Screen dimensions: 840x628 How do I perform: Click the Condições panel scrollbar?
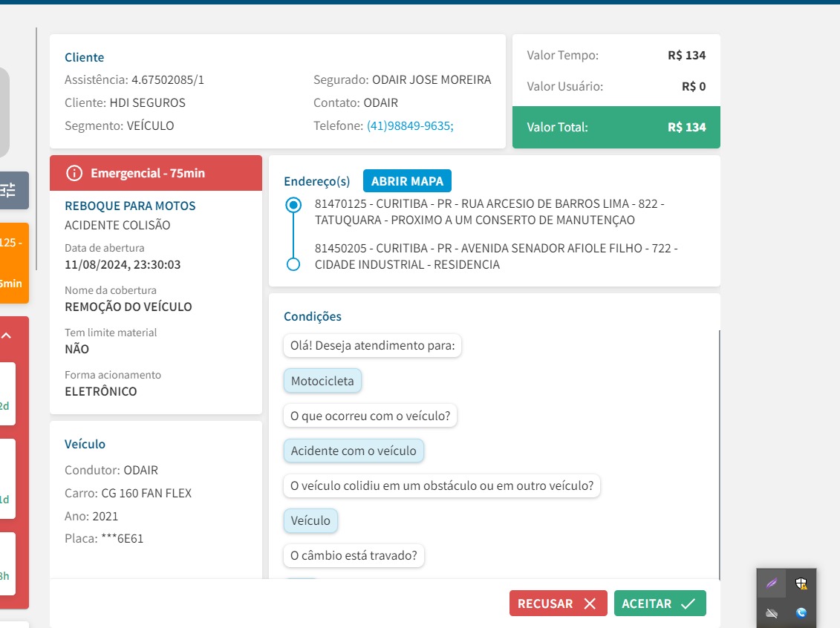(x=720, y=454)
